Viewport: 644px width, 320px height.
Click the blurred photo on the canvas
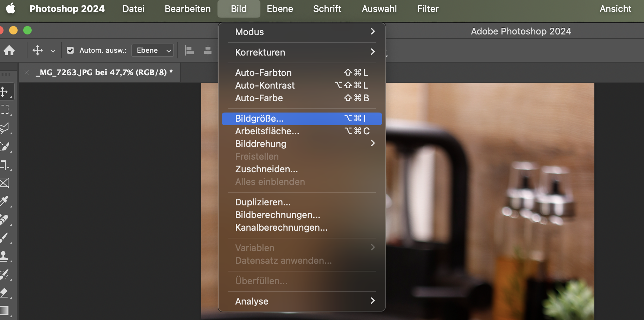pyautogui.click(x=490, y=201)
